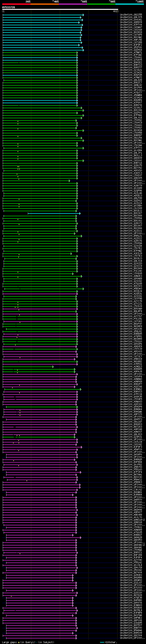Select label UniRef100_C6T4P5
146x644 pixels.
tap(131, 35)
